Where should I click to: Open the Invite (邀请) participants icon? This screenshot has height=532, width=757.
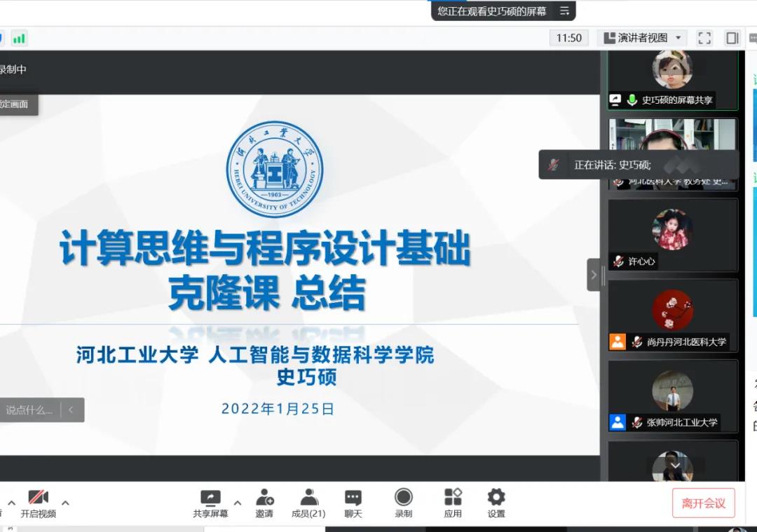click(264, 498)
